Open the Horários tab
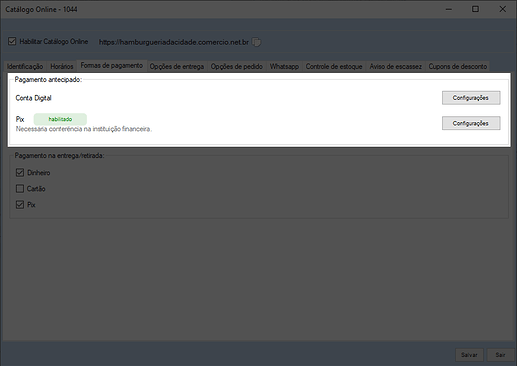This screenshot has width=517, height=366. (x=62, y=66)
